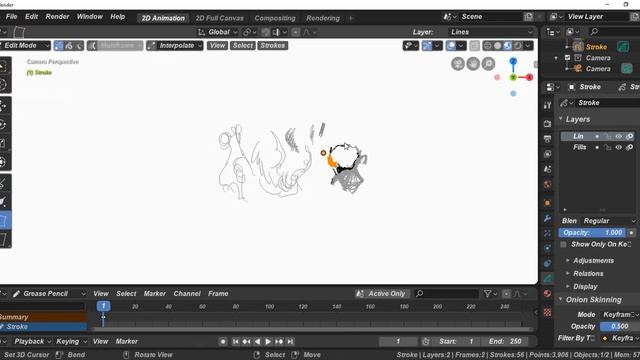Toggle point selection mode in header
Screen dimensions: 640x360
(x=59, y=46)
